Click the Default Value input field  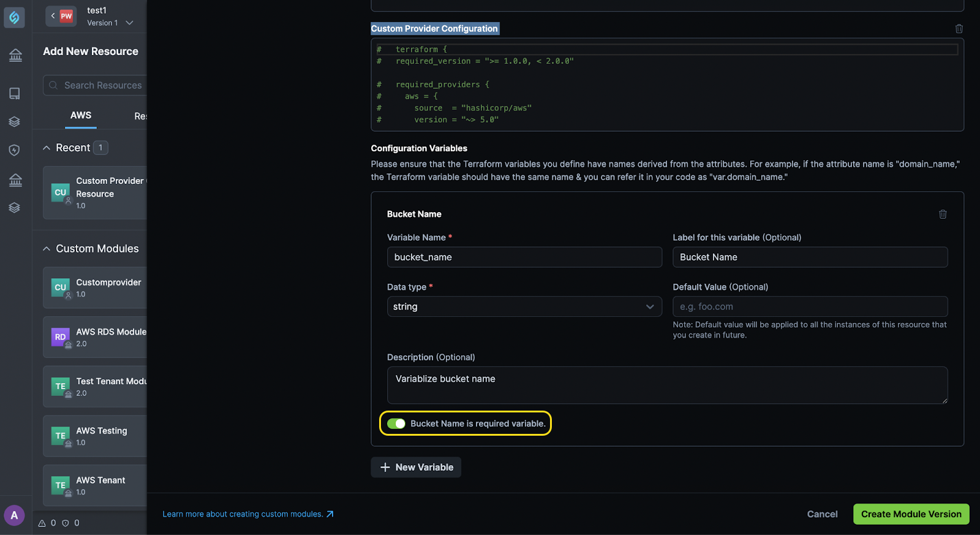click(x=810, y=306)
